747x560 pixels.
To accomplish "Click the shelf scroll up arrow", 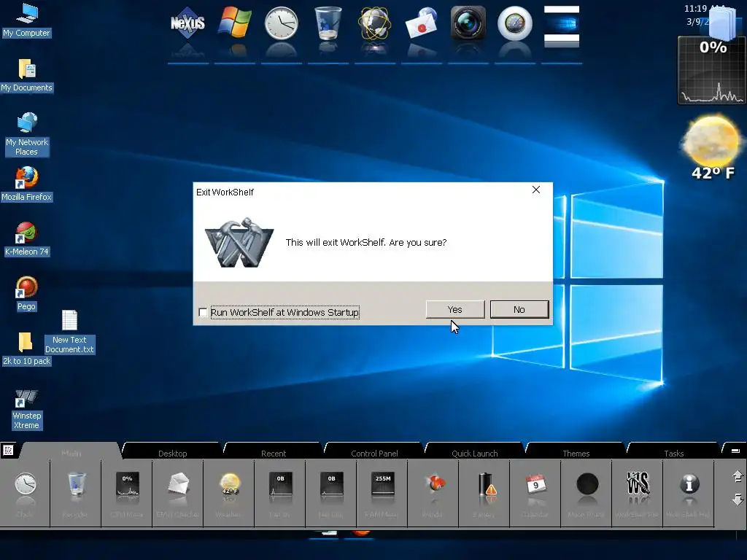I will 738,476.
